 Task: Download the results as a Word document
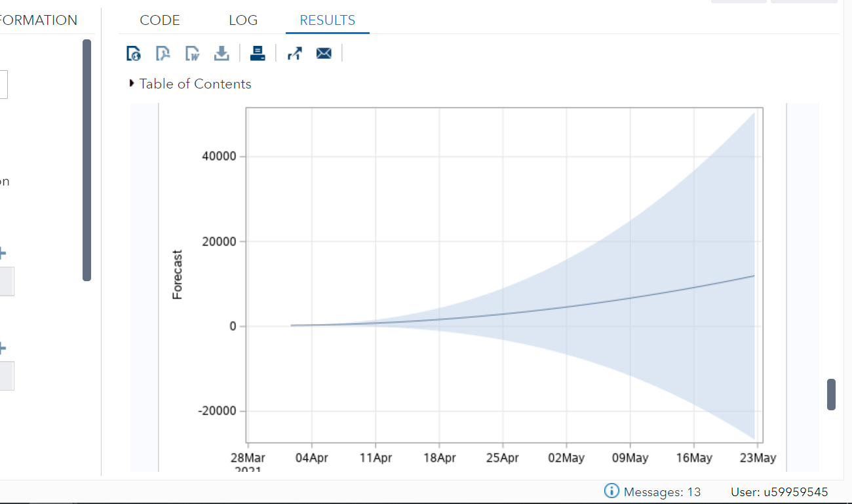192,53
